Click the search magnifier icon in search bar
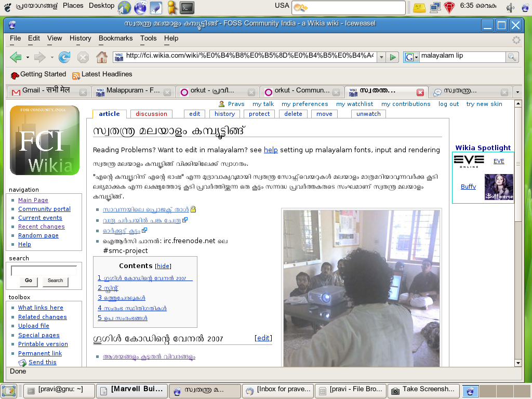Image resolution: width=532 pixels, height=399 pixels. (512, 57)
